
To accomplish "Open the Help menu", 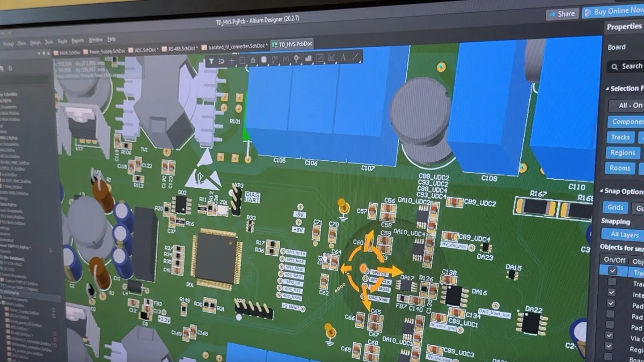I will (111, 40).
